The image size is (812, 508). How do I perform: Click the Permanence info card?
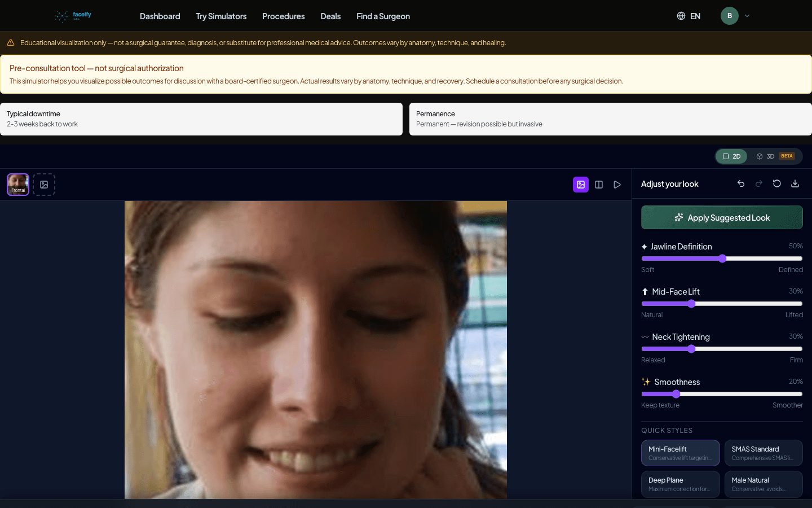point(611,119)
